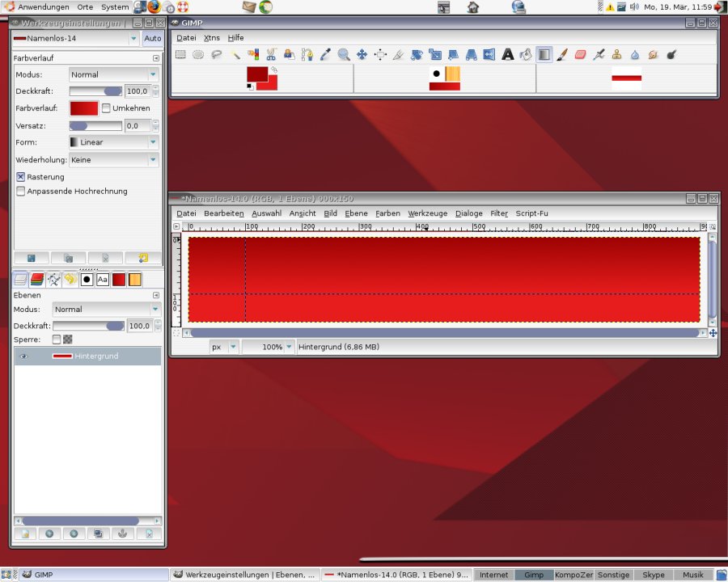Toggle the Umkehren checkbox
The height and width of the screenshot is (582, 728).
click(106, 108)
